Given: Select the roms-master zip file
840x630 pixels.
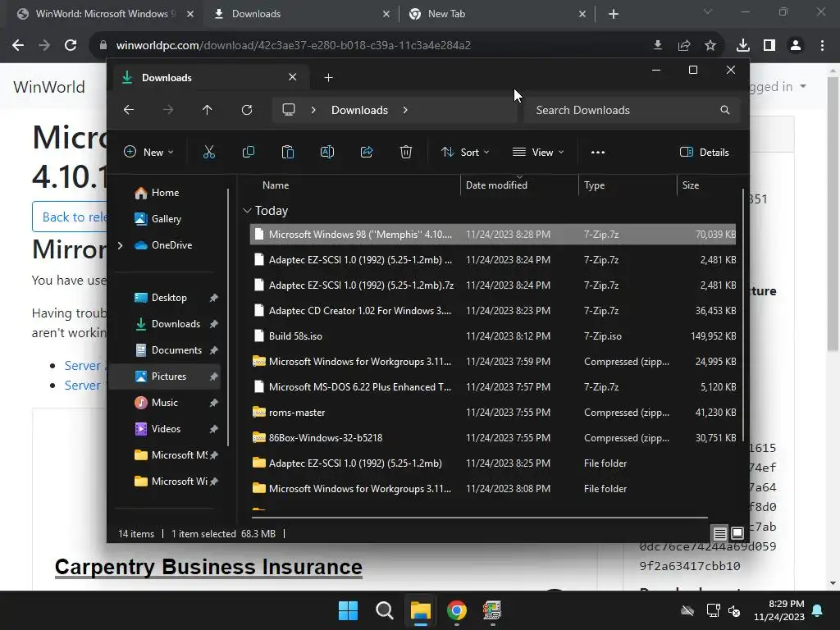Looking at the screenshot, I should [493, 413].
